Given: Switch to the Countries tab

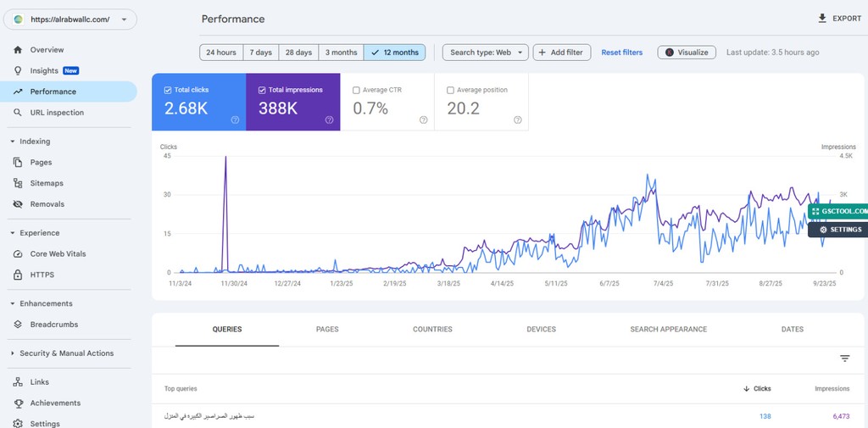Looking at the screenshot, I should [432, 329].
